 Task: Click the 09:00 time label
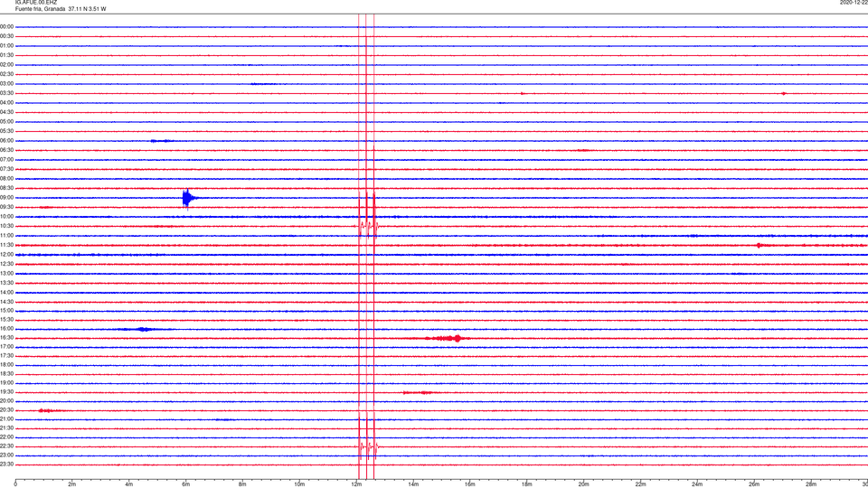click(6, 198)
